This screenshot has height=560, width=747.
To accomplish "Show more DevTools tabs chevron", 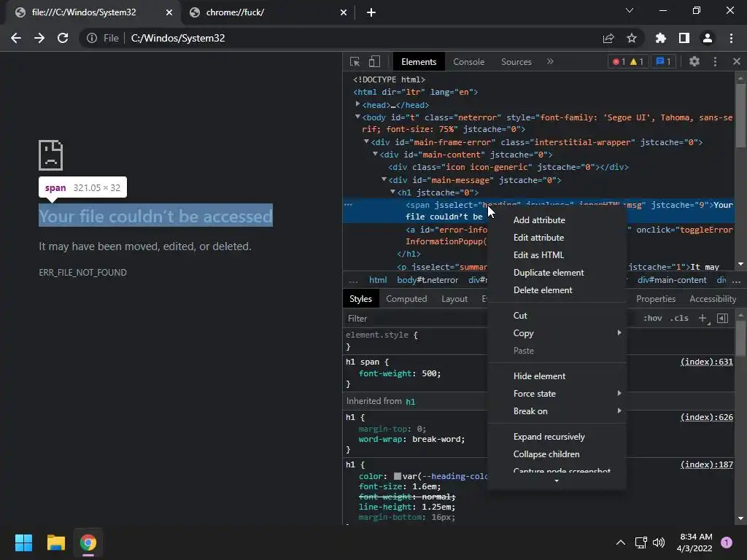I will pos(550,61).
